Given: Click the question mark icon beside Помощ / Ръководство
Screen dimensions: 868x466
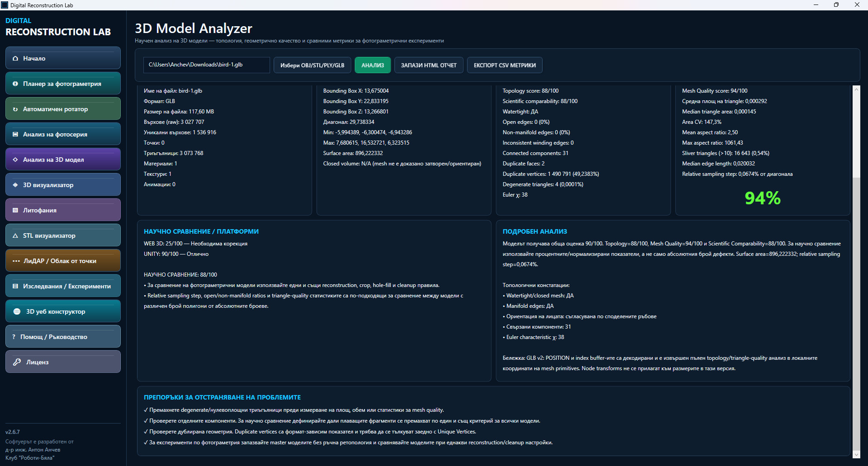Looking at the screenshot, I should pyautogui.click(x=14, y=337).
